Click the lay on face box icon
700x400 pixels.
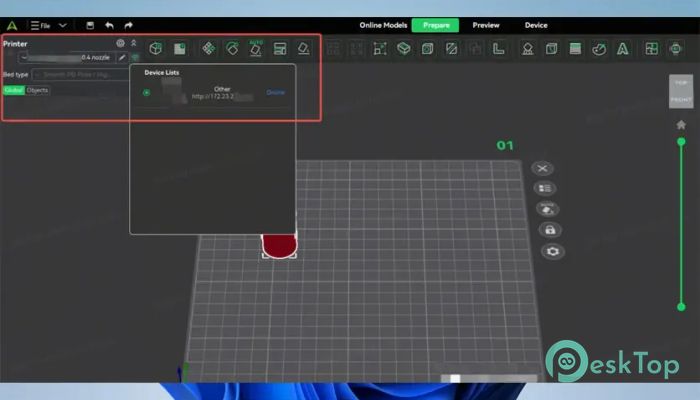pos(404,48)
